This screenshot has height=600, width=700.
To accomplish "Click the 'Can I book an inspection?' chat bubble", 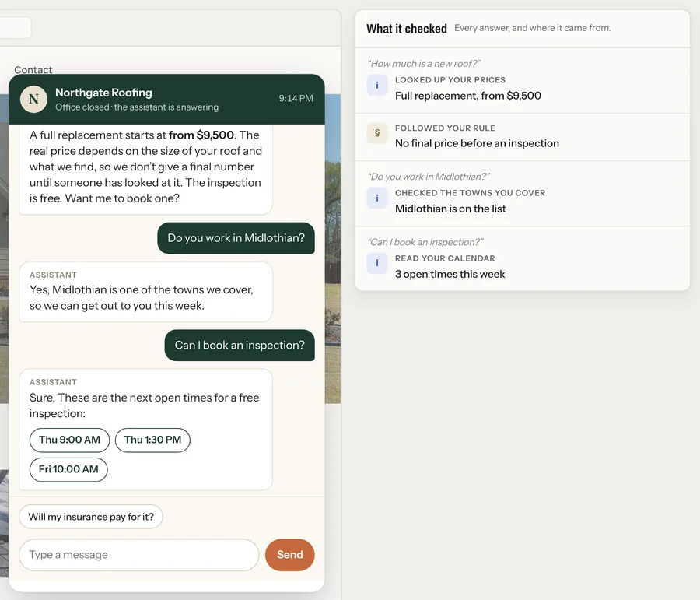I will 240,346.
